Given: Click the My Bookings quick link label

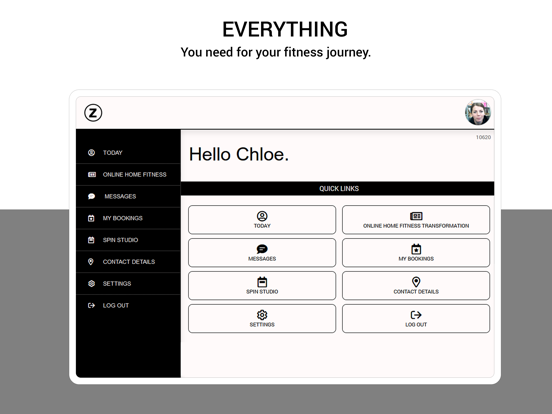Looking at the screenshot, I should [416, 259].
